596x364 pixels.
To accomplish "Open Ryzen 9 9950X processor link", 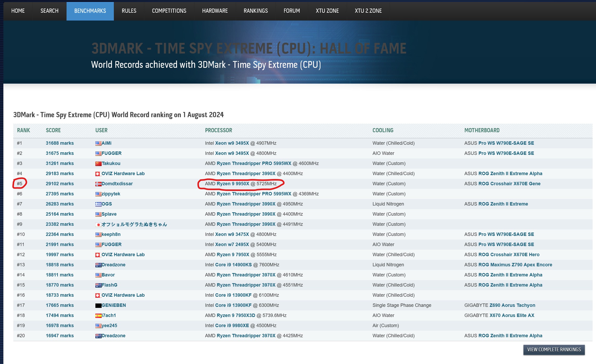I will tap(233, 184).
